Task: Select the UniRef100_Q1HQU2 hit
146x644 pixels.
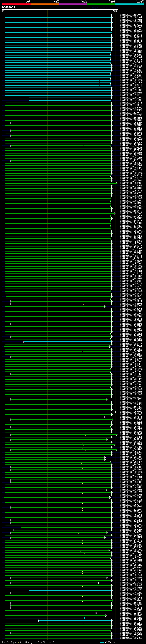Action: click(x=131, y=311)
